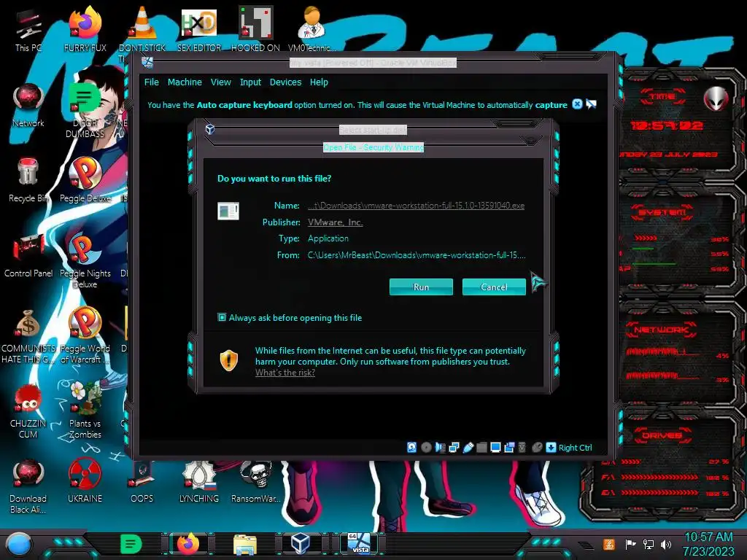The width and height of the screenshot is (747, 560).
Task: Click the optical disc status icon
Action: pos(426,447)
